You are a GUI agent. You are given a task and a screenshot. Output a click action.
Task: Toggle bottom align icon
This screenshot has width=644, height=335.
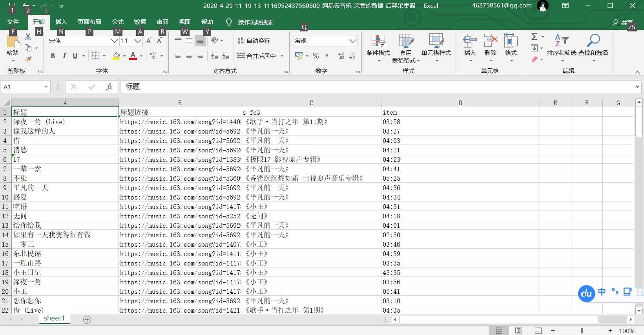click(x=200, y=40)
